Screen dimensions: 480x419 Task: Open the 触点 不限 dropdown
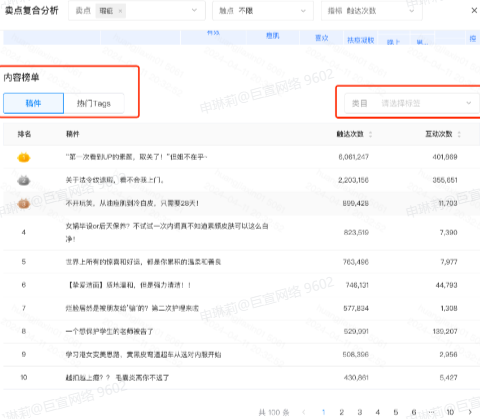pos(263,11)
